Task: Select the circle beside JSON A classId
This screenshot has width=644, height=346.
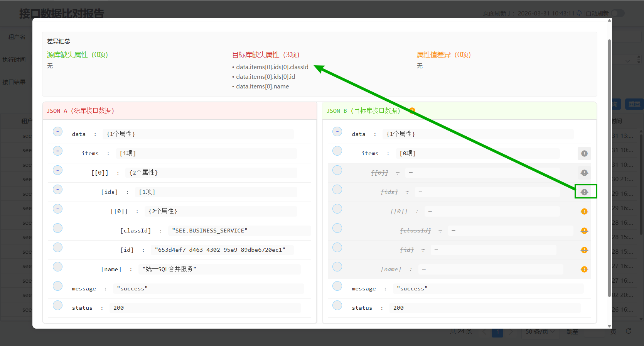Action: click(57, 228)
